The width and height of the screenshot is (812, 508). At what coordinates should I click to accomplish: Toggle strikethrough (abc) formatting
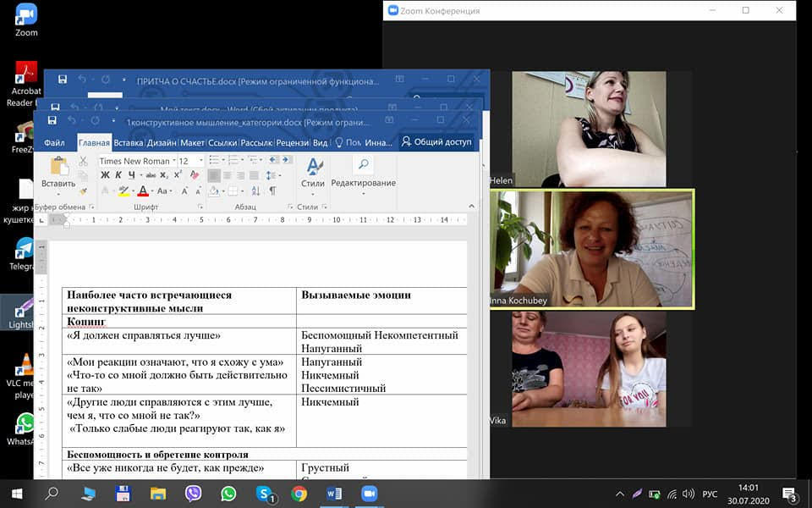[151, 175]
